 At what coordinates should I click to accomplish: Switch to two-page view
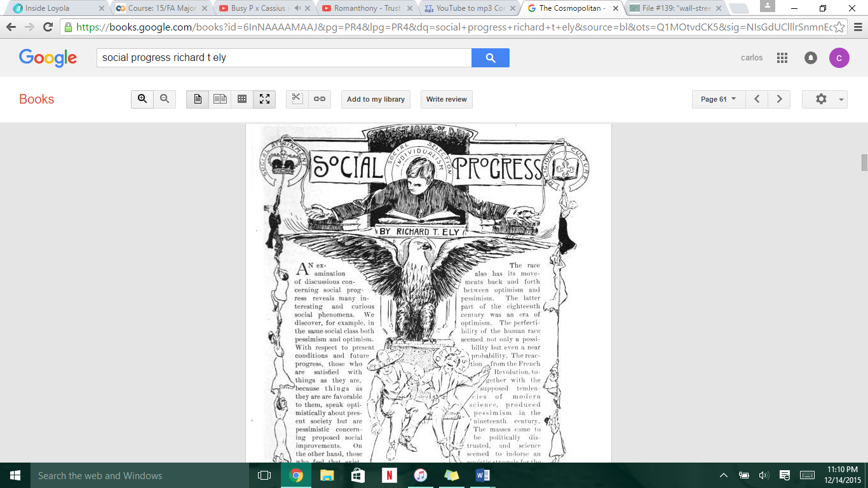click(220, 99)
